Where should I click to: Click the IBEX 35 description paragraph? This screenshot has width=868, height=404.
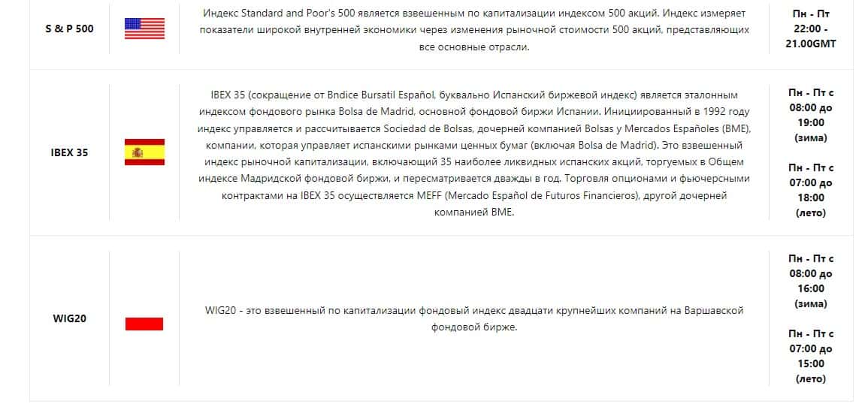tap(475, 153)
